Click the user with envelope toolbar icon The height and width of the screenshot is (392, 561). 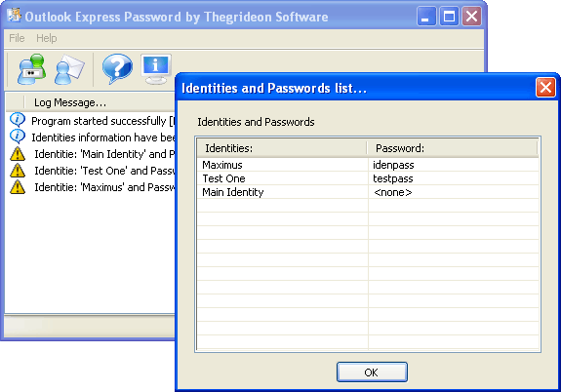[x=69, y=69]
